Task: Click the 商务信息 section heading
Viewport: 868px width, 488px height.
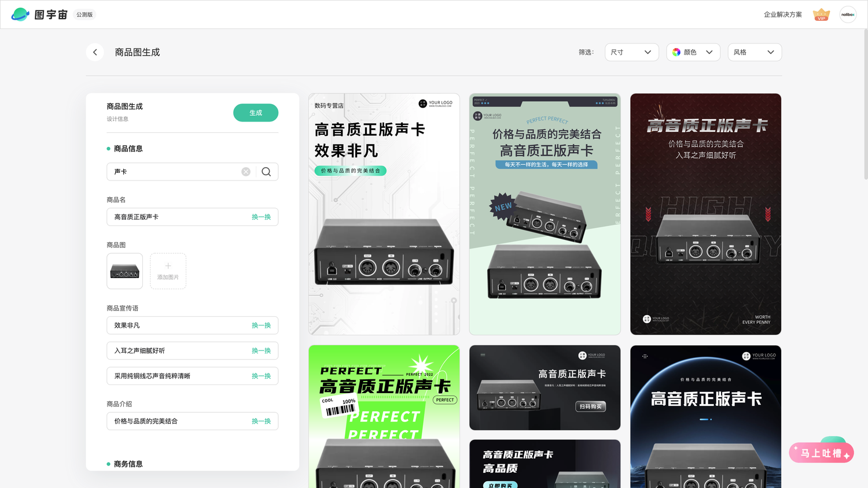Action: coord(128,464)
